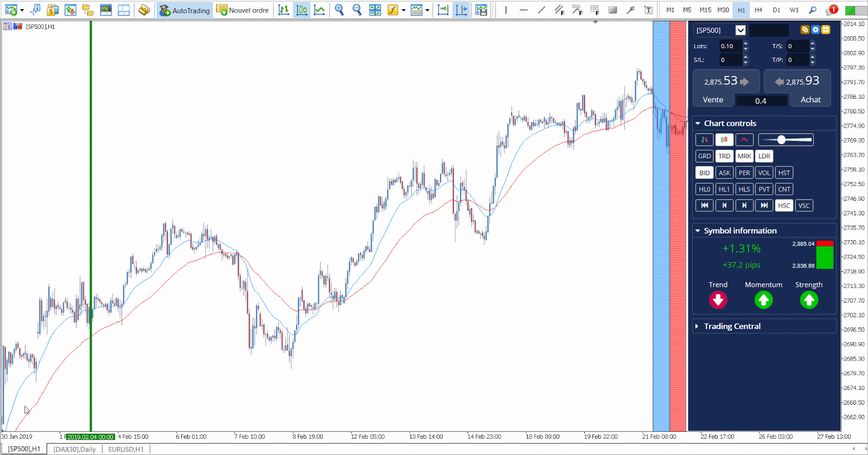
Task: Click the blue gear settings icon
Action: click(x=815, y=30)
